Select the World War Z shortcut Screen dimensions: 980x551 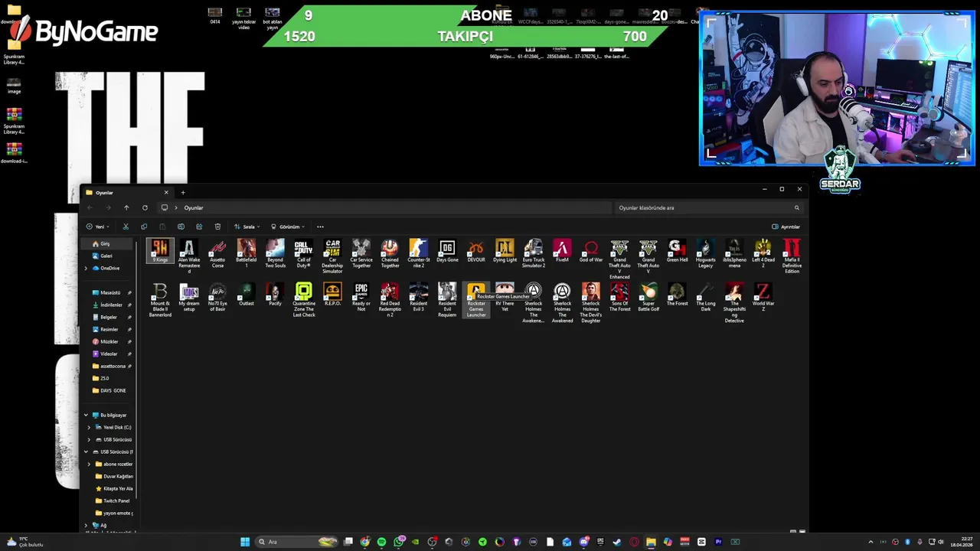[x=763, y=298]
